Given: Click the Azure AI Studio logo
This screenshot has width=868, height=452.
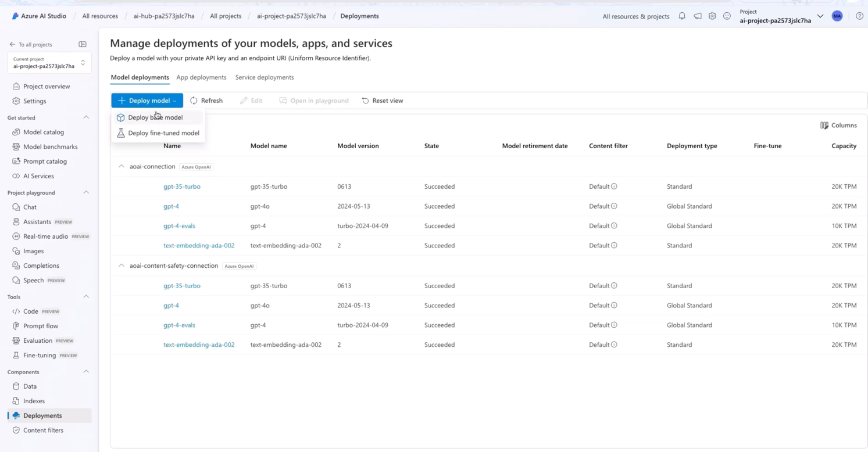Looking at the screenshot, I should pos(38,16).
